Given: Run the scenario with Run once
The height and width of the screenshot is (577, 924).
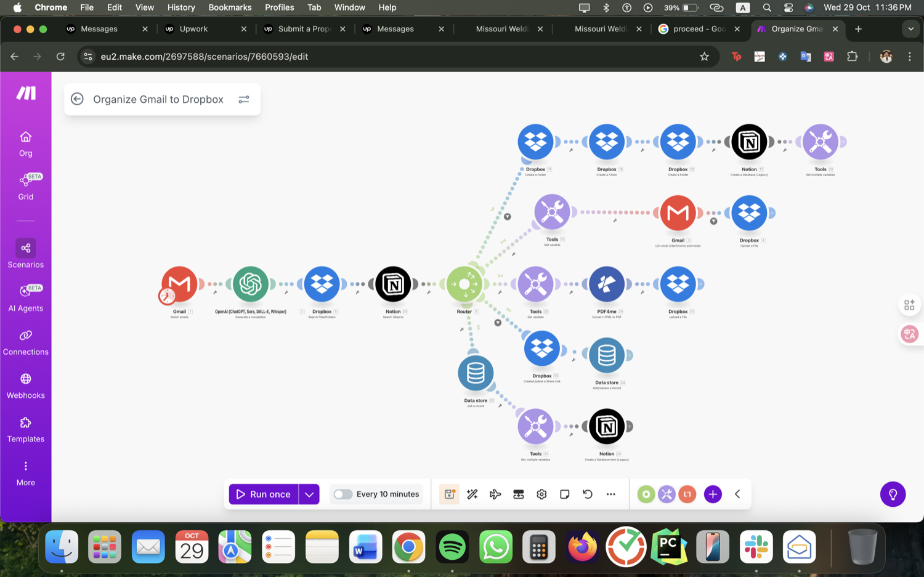Looking at the screenshot, I should coord(264,494).
